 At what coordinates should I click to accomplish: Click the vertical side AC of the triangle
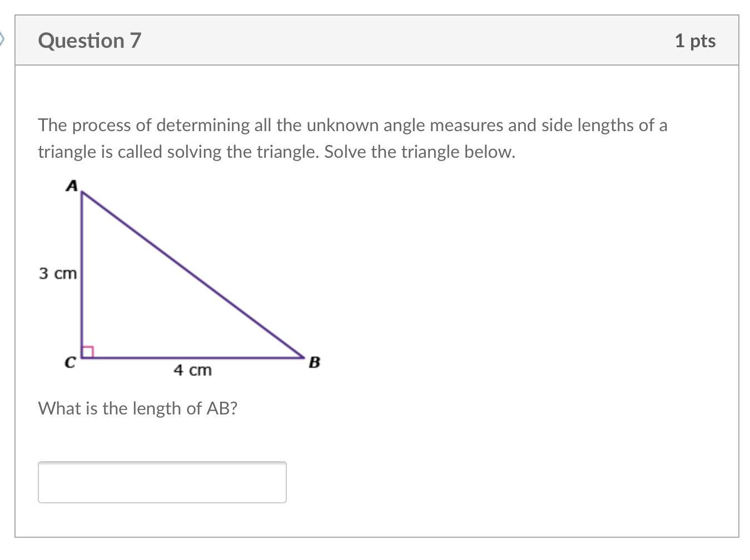82,274
